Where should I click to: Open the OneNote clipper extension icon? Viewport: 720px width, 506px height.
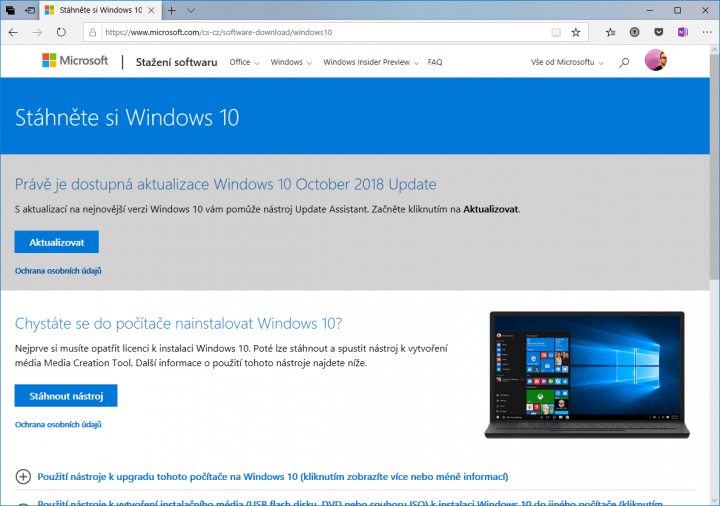coord(683,32)
